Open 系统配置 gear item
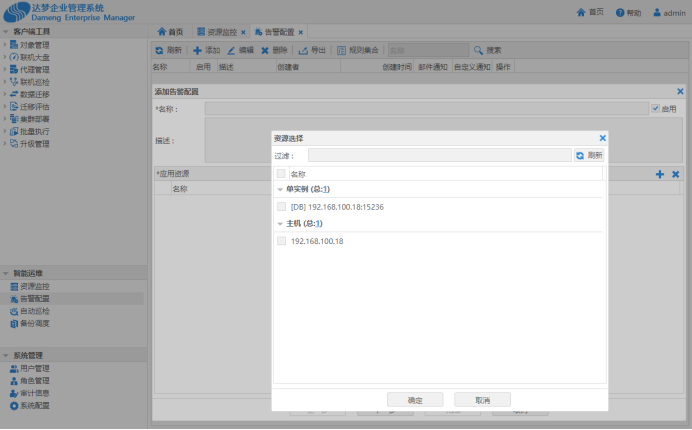Image resolution: width=692 pixels, height=430 pixels. 14,405
